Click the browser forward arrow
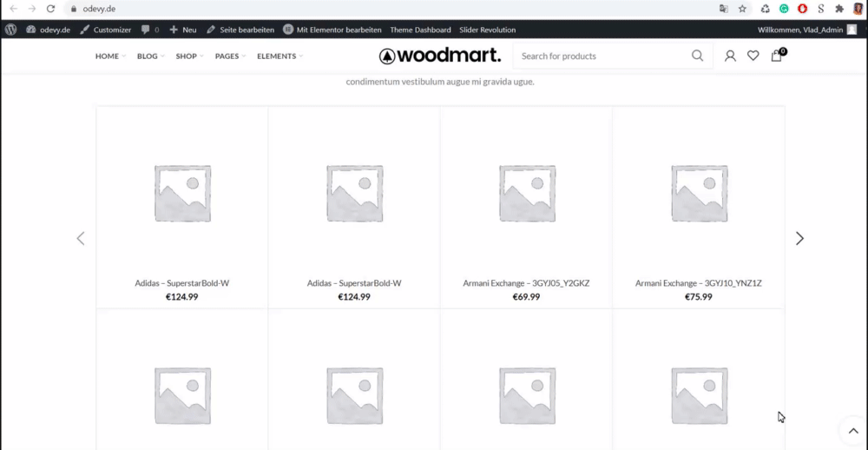 (32, 9)
